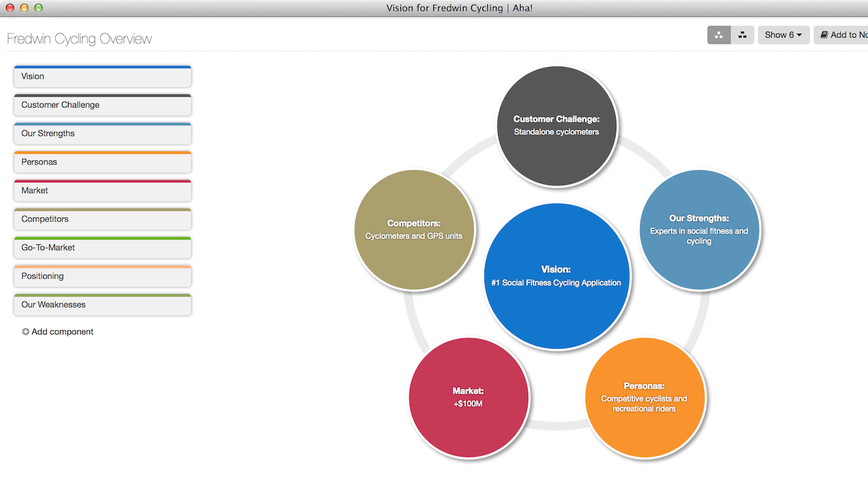
Task: Select the Vision component in sidebar
Action: [102, 76]
